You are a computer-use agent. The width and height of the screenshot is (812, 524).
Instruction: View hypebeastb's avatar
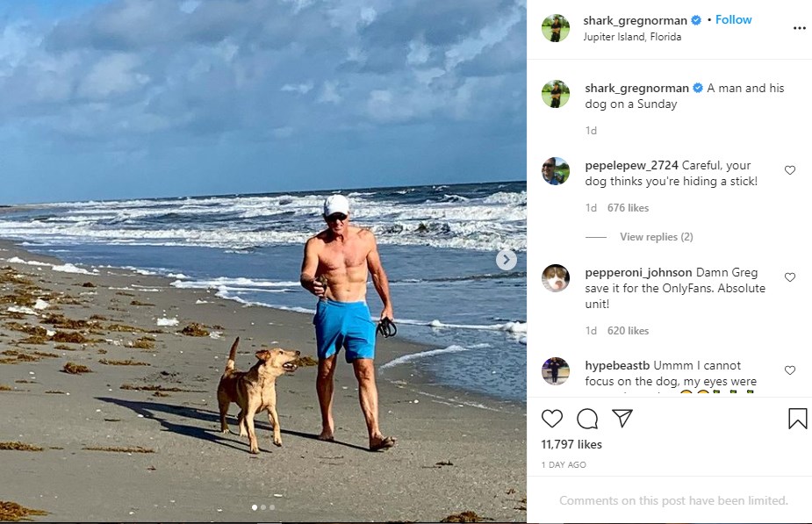click(x=556, y=371)
